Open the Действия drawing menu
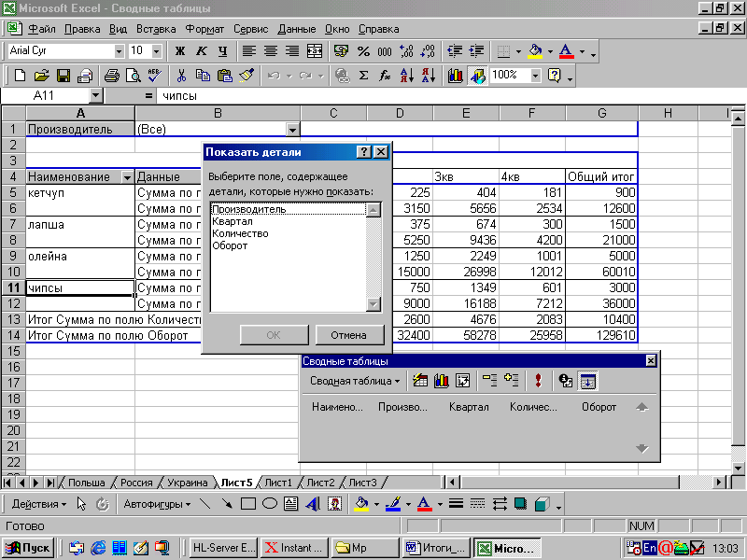 [38, 504]
